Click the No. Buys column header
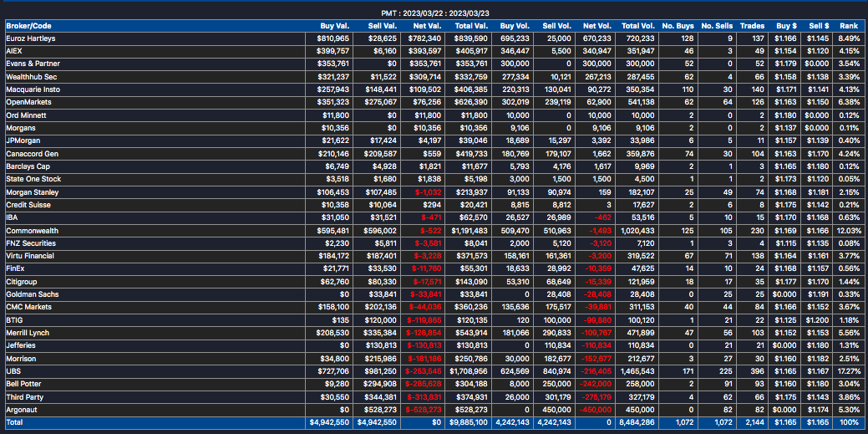Viewport: 868px width, 434px height. pos(678,26)
